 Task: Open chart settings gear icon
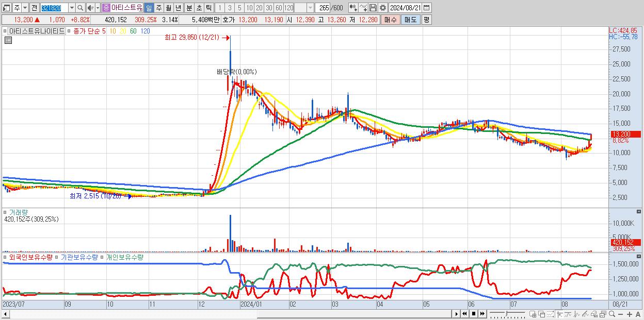[x=383, y=8]
